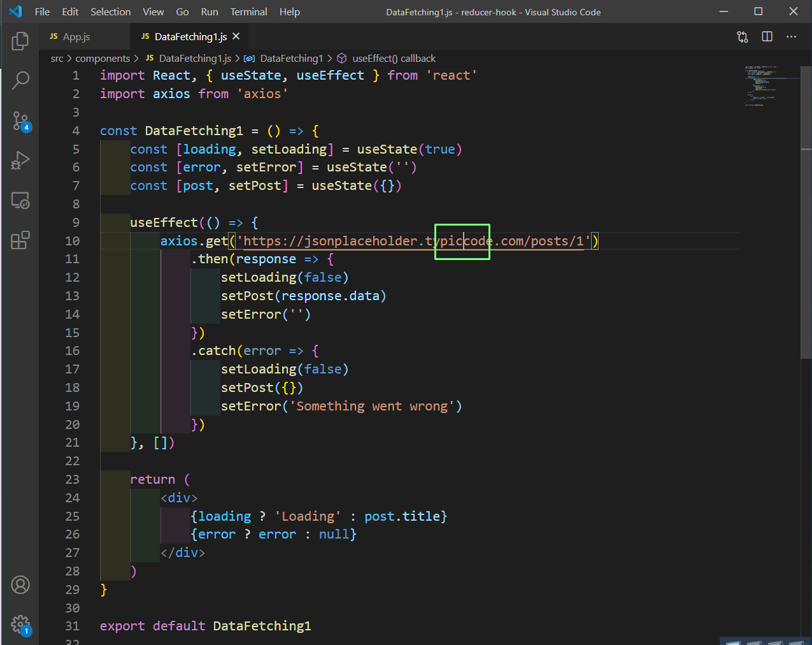
Task: Click 'export default DataFetching1' line
Action: pos(206,626)
